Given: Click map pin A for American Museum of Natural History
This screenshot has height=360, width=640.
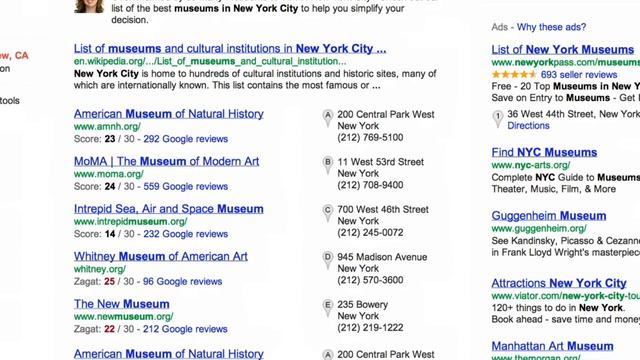Looking at the screenshot, I should pos(327,118).
